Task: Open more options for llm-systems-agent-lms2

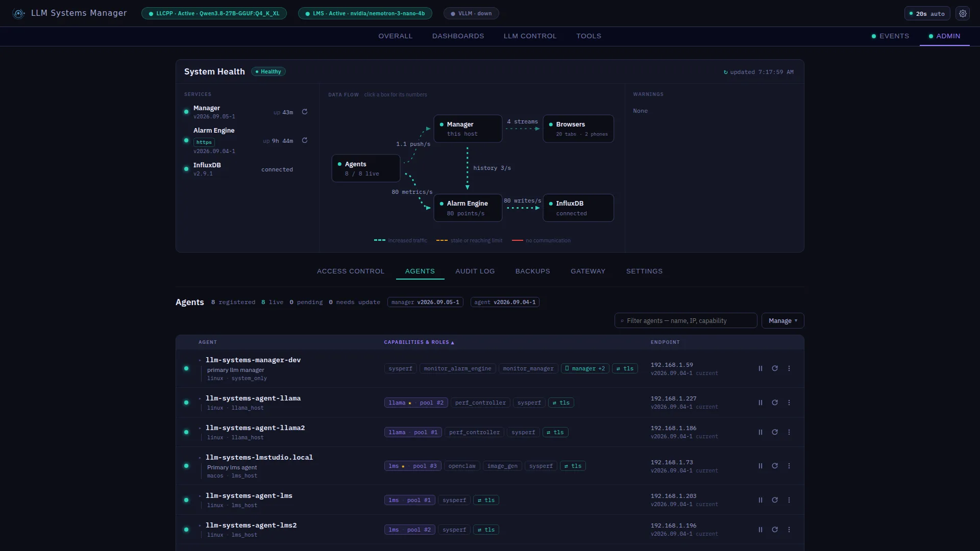Action: 789,530
